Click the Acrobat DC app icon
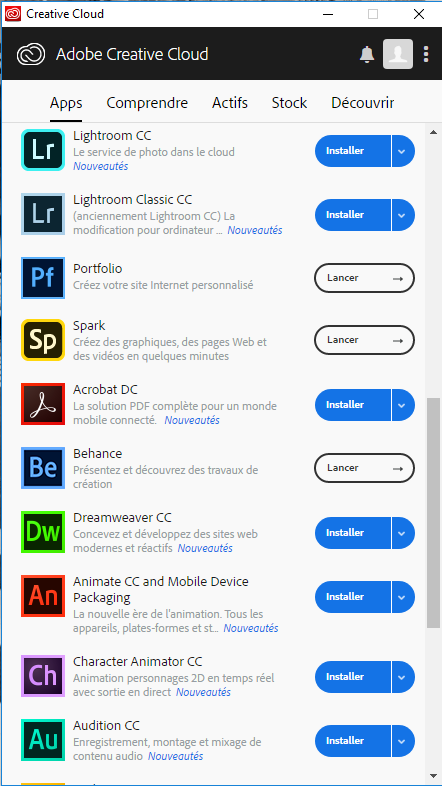Image resolution: width=442 pixels, height=786 pixels. tap(43, 404)
